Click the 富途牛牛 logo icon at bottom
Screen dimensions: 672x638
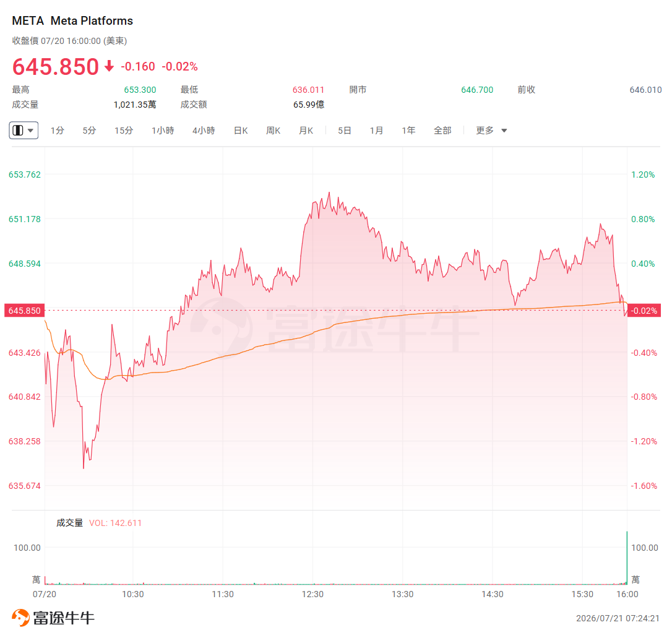point(20,618)
